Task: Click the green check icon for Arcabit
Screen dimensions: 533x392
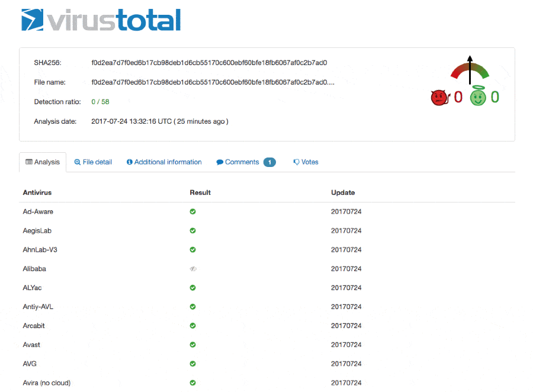Action: pyautogui.click(x=192, y=326)
